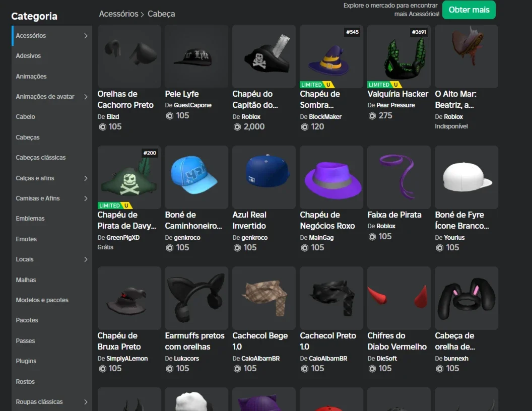Image resolution: width=532 pixels, height=411 pixels.
Task: Click the Obter mais green button
Action: pos(469,10)
